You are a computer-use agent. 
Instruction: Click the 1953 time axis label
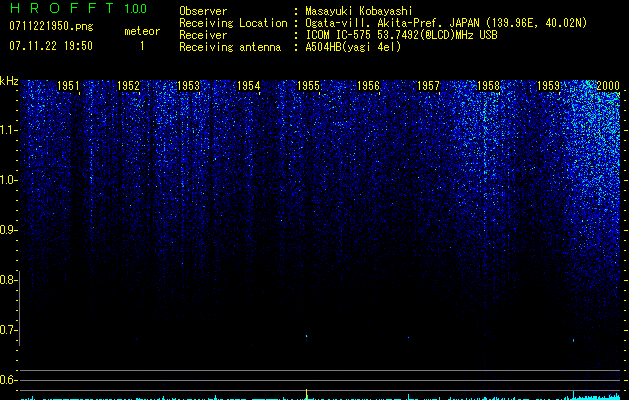pos(188,86)
